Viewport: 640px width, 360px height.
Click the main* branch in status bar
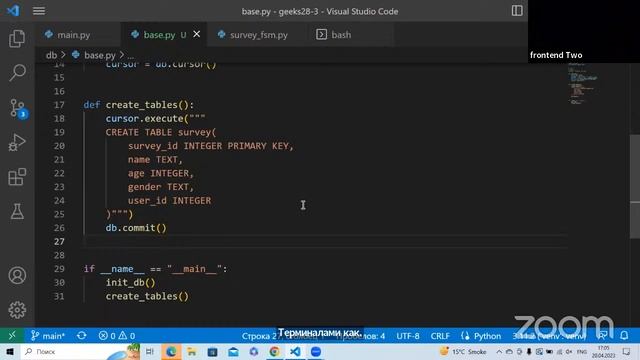(x=48, y=336)
